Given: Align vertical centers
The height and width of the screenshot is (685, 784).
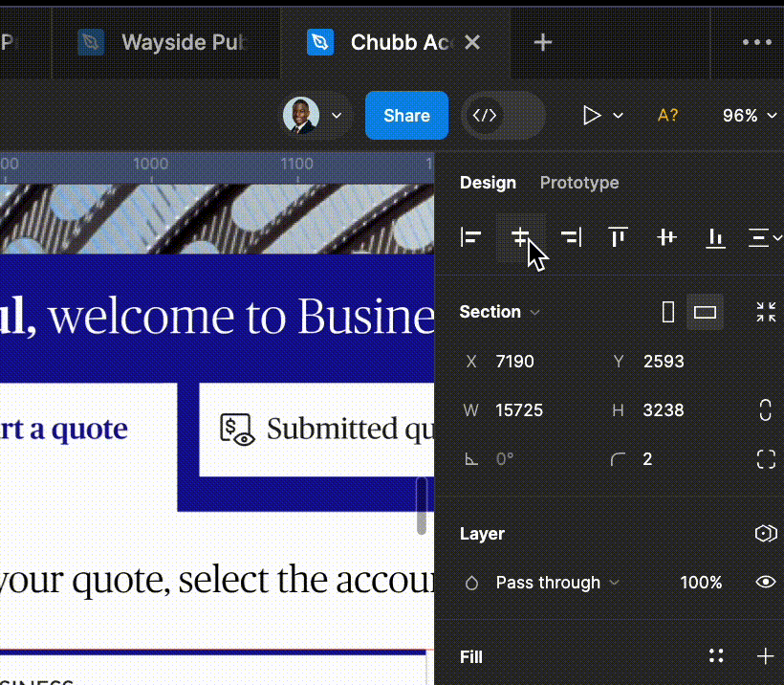Looking at the screenshot, I should [x=666, y=237].
